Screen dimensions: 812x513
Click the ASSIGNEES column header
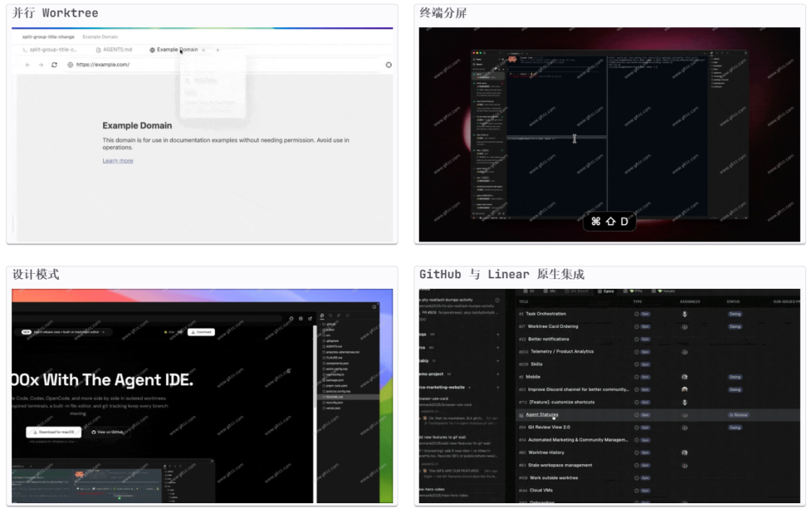click(x=689, y=302)
